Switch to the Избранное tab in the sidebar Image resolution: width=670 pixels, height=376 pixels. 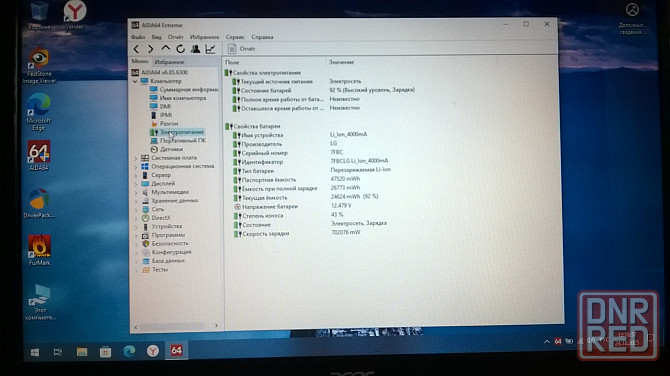pos(169,62)
